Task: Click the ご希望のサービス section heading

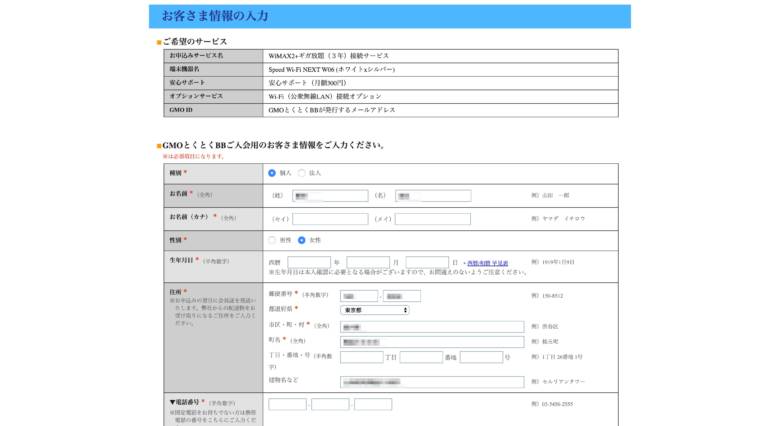Action: tap(195, 42)
